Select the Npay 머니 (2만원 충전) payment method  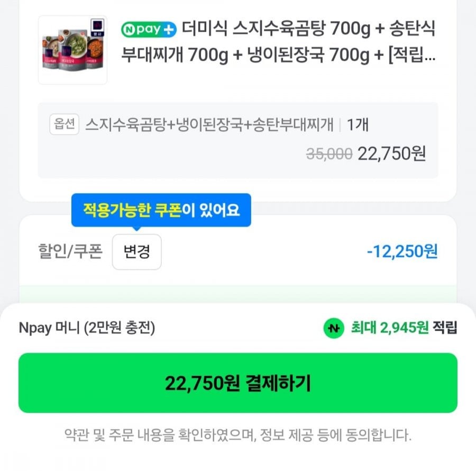pos(87,328)
